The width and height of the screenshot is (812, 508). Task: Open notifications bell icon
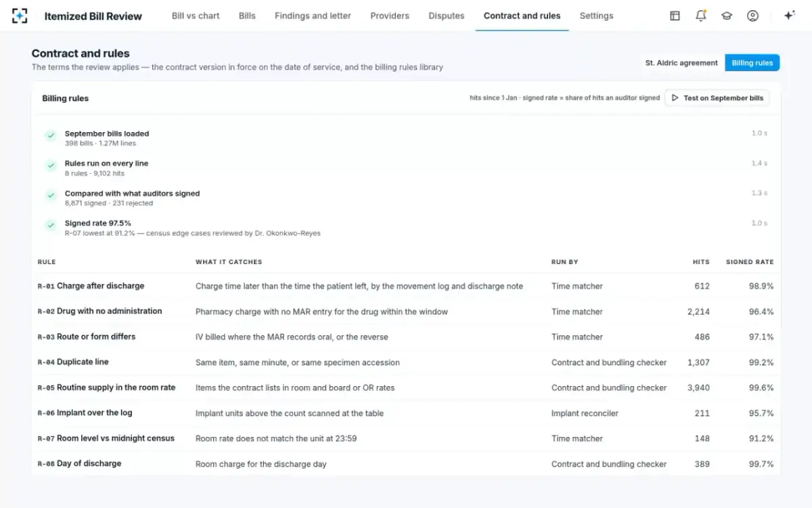click(x=701, y=16)
